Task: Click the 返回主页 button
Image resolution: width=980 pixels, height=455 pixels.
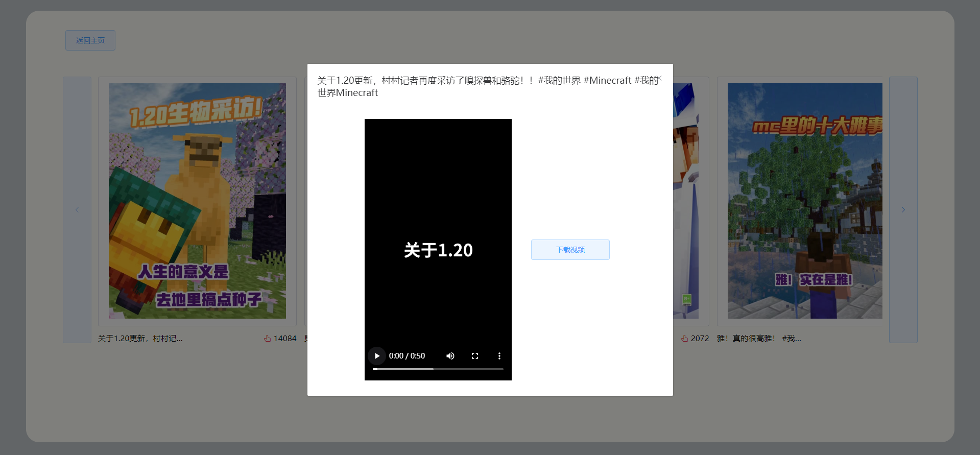Action: pos(90,40)
